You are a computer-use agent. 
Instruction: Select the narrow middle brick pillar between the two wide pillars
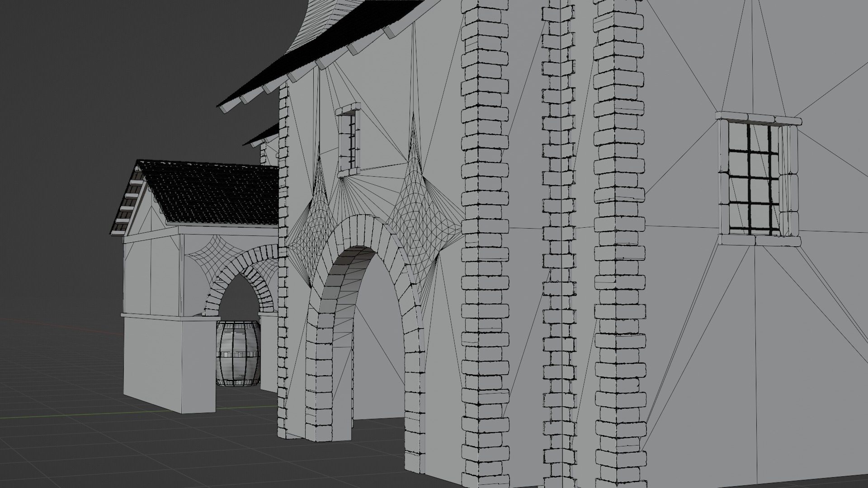[559, 244]
